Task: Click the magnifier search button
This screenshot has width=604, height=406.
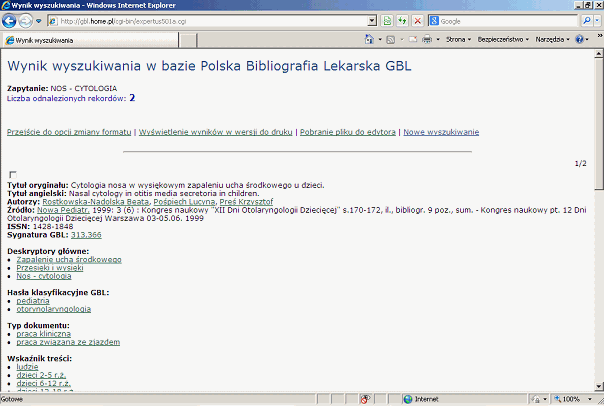Action: (586, 21)
